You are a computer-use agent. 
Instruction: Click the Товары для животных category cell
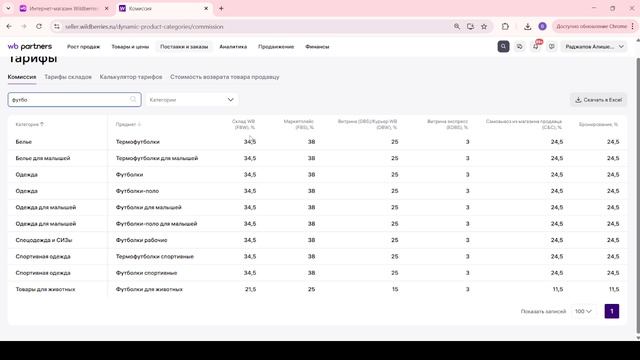(45, 289)
